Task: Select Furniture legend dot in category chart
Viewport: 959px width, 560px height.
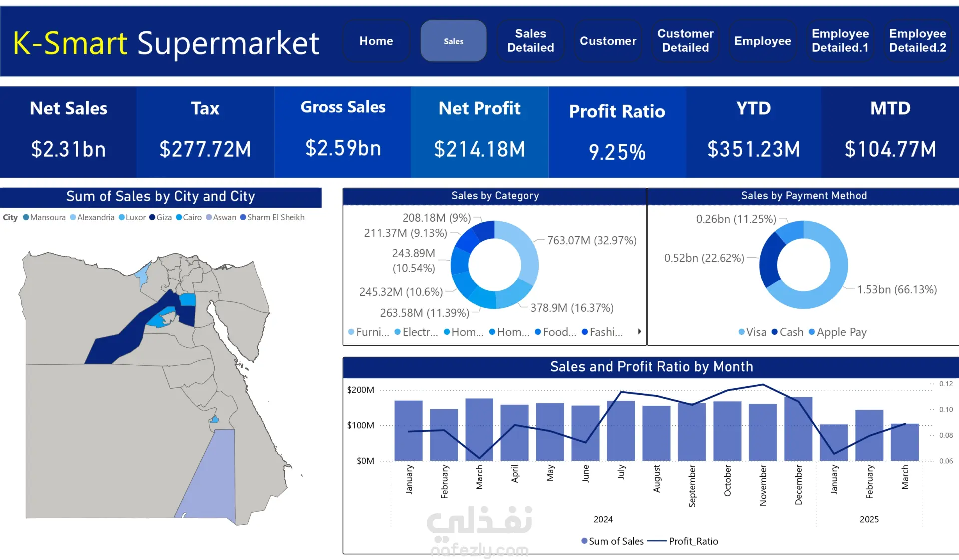Action: (351, 332)
